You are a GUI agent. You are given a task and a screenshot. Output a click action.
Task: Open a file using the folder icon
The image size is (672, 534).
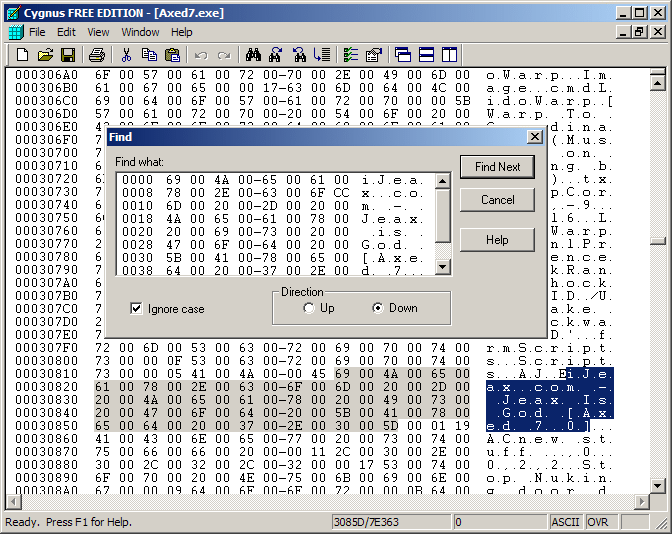[45, 55]
